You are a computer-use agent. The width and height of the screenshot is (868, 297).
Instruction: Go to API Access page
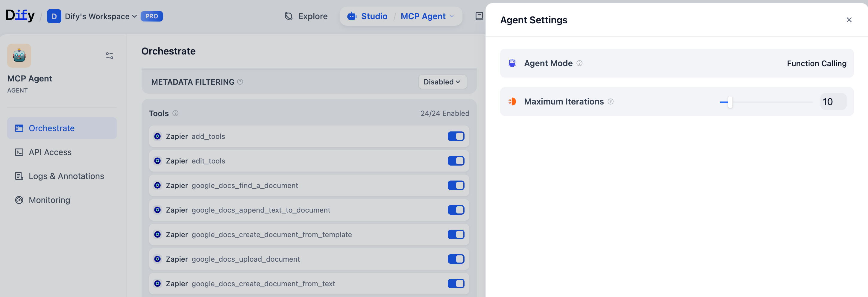(x=62, y=152)
